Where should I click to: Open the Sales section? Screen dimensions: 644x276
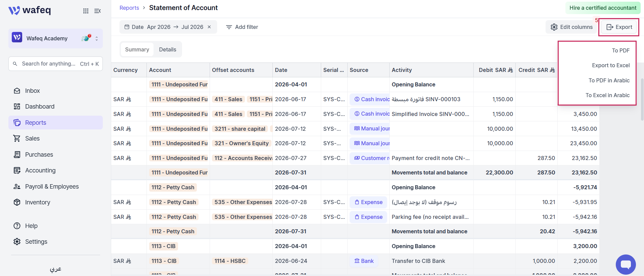coord(32,139)
